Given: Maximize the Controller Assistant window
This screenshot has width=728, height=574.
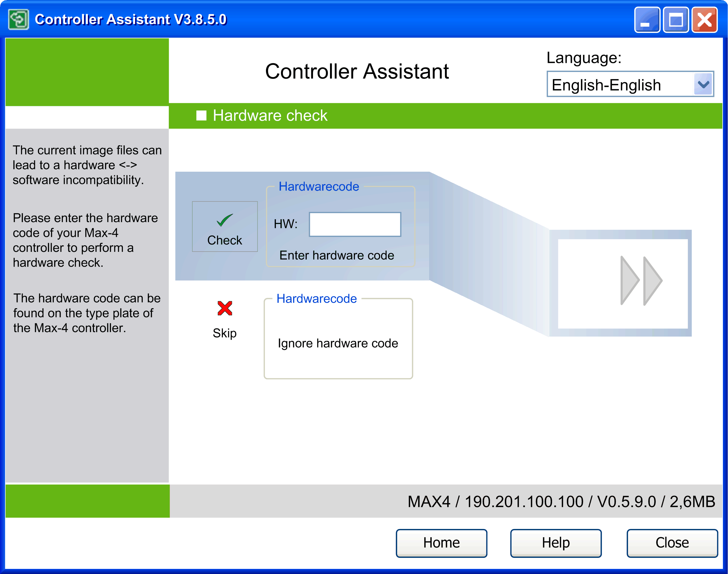Looking at the screenshot, I should pyautogui.click(x=676, y=20).
